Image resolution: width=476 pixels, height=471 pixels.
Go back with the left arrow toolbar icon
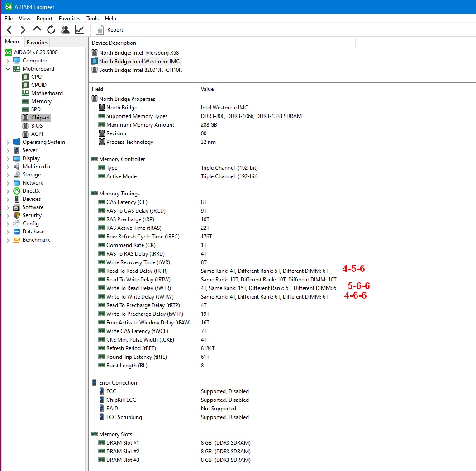pos(10,30)
